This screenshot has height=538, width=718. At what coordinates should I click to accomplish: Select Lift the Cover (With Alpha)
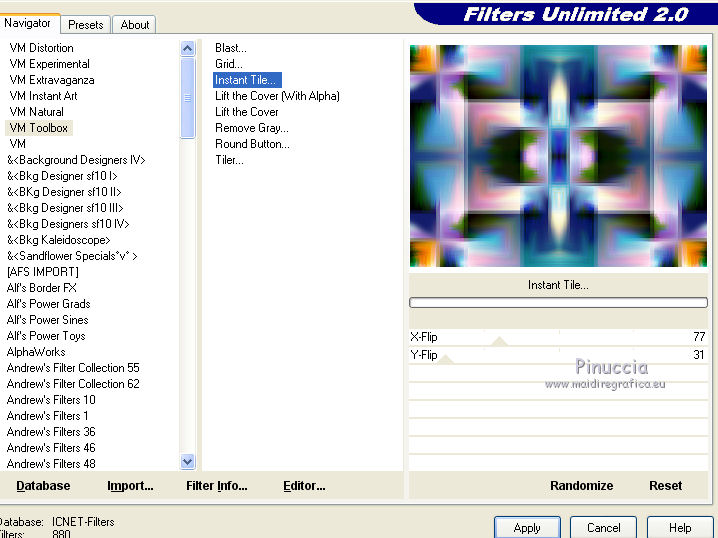click(x=277, y=96)
